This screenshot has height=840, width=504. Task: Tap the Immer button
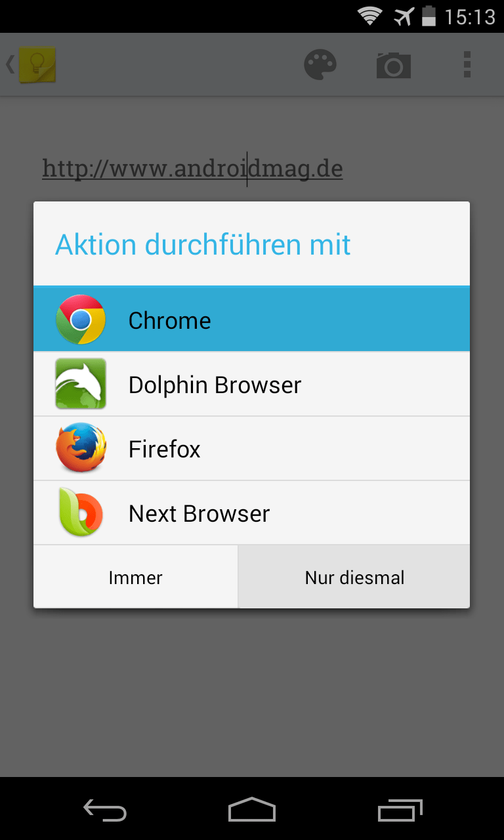(x=136, y=577)
